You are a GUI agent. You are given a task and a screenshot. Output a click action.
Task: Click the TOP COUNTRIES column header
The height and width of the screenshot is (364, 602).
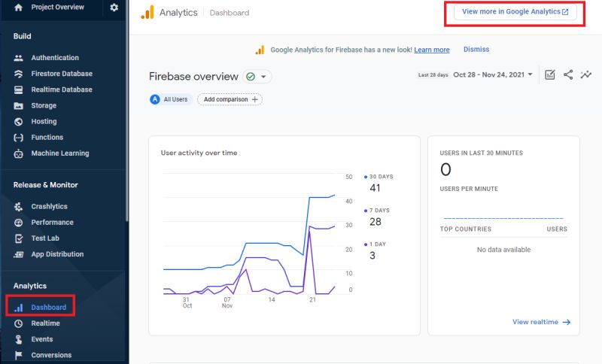coord(465,229)
